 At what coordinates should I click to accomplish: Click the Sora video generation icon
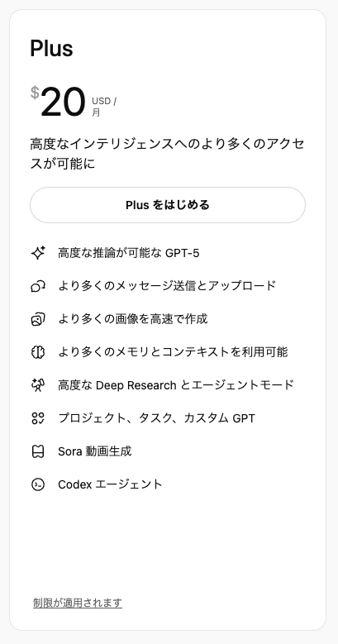tap(38, 451)
